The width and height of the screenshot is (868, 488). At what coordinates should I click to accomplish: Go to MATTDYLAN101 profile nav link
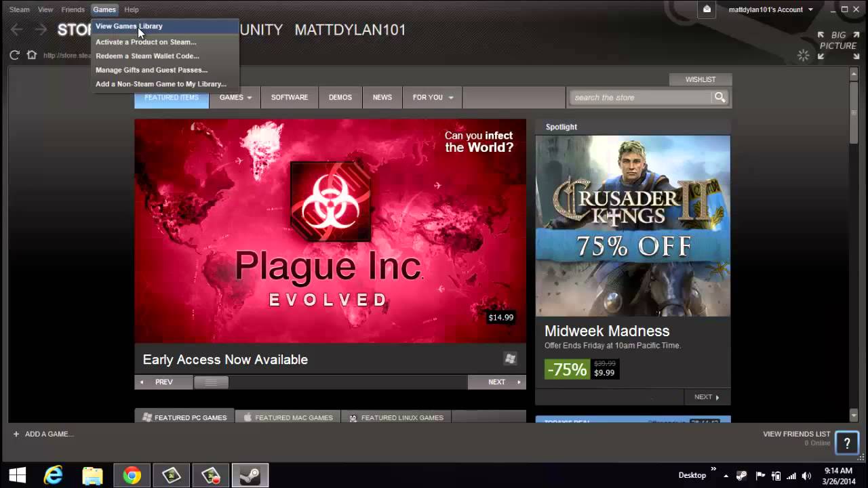pyautogui.click(x=350, y=30)
